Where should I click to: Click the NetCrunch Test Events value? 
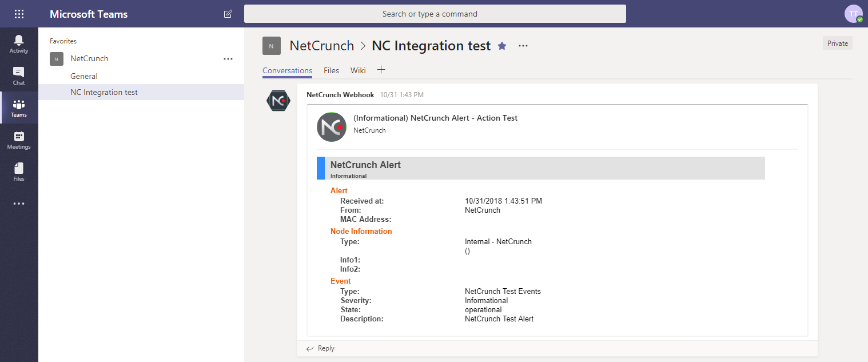pyautogui.click(x=503, y=291)
